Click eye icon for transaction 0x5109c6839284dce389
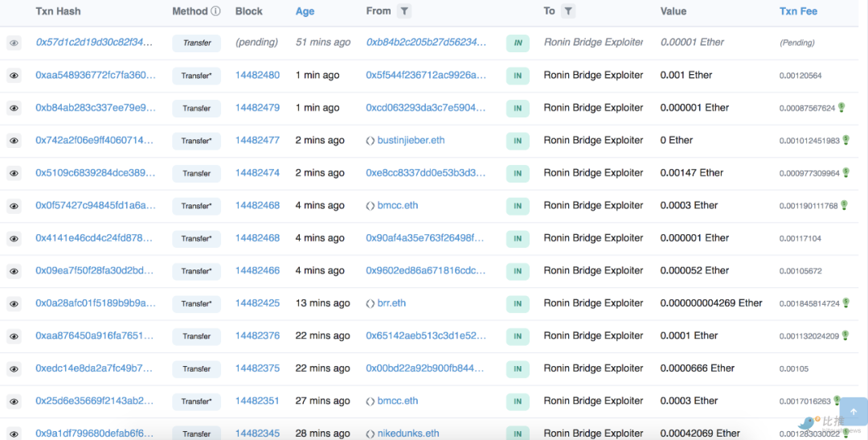 (x=14, y=174)
